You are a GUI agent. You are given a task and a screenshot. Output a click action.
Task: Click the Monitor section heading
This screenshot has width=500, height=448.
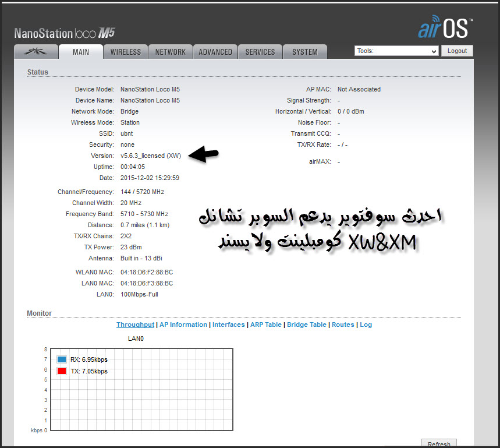coord(39,313)
